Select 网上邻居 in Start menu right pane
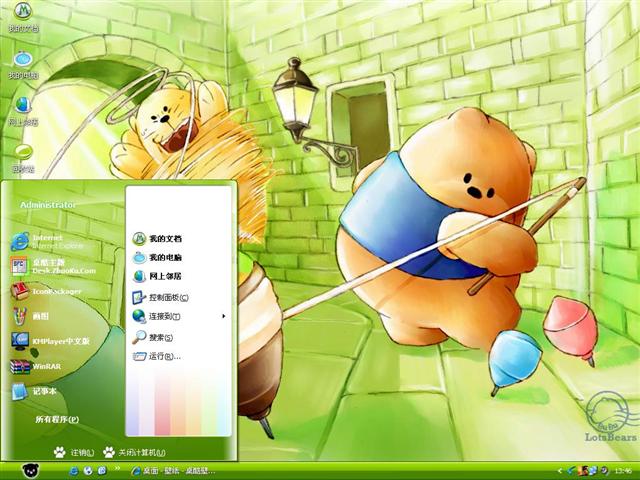This screenshot has width=640, height=480. point(157,276)
